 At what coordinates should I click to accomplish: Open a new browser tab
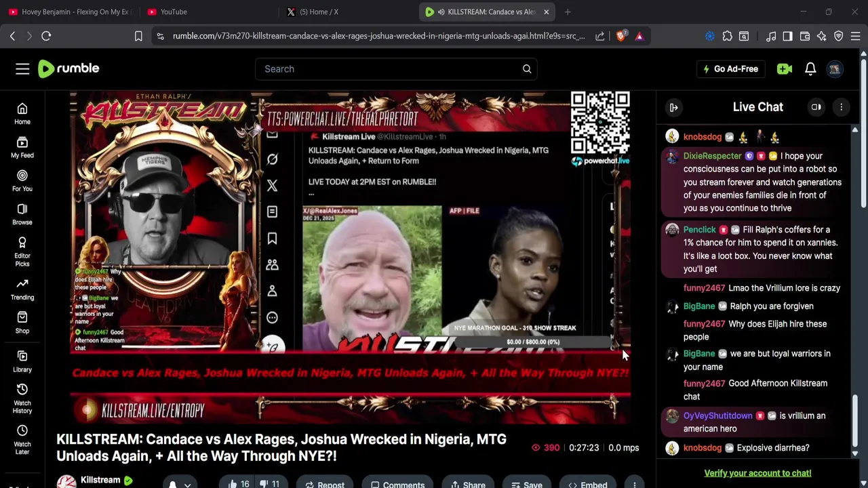[x=568, y=12]
